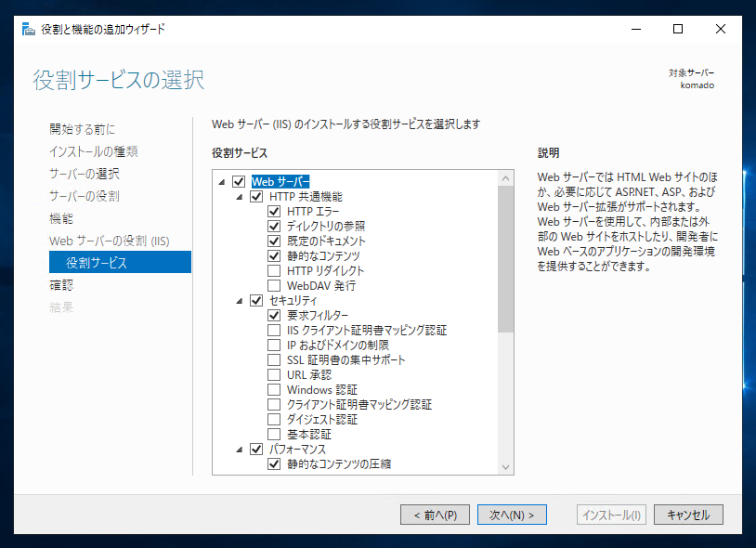
Task: Collapse the Web サーバー tree node
Action: click(222, 182)
